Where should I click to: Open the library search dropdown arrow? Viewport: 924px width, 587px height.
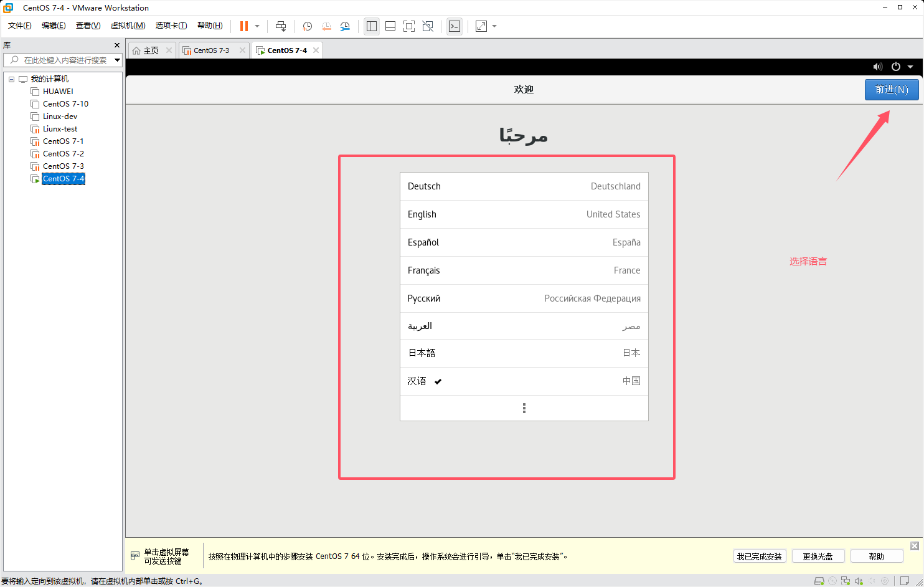[117, 60]
